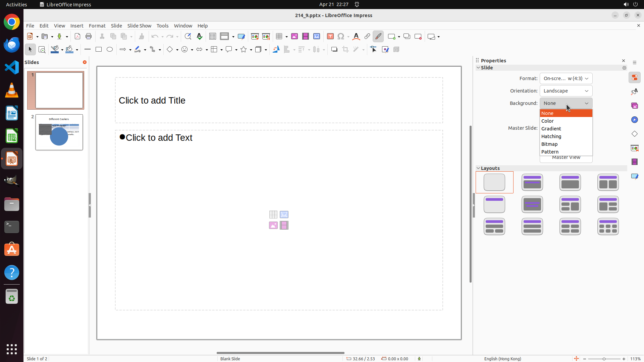Toggle the Show Draw Functions brush button
Viewport: 644px width, 362px height.
tap(378, 36)
